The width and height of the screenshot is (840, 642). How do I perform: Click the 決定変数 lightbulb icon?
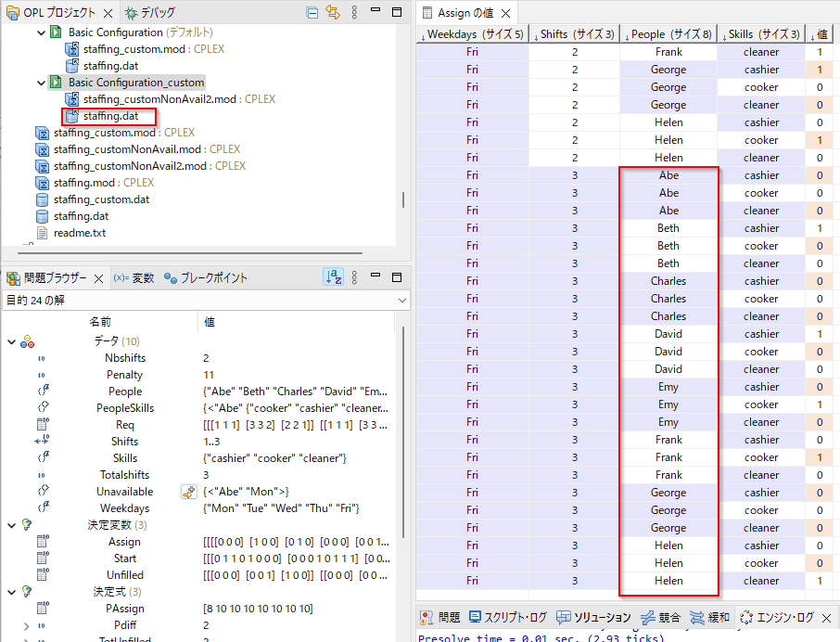click(x=27, y=524)
